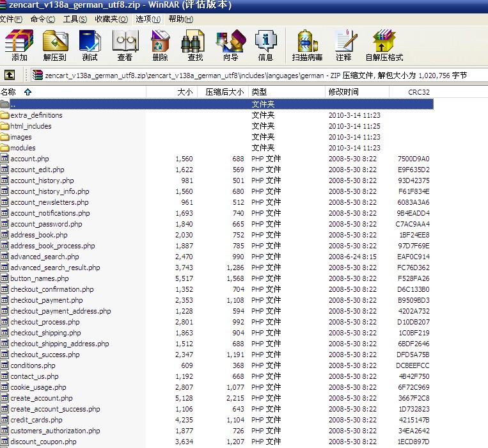Select checkout_confirmation.php file

[52, 289]
